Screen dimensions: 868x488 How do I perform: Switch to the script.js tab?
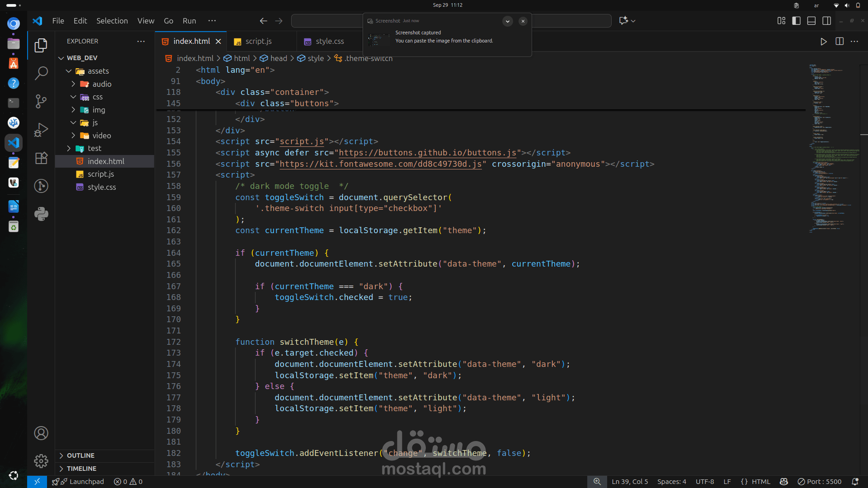click(x=258, y=41)
